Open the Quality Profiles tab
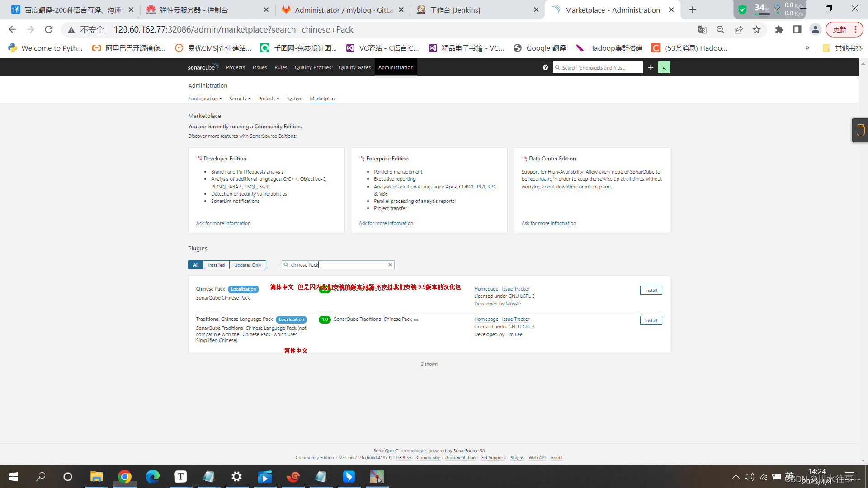 point(313,67)
